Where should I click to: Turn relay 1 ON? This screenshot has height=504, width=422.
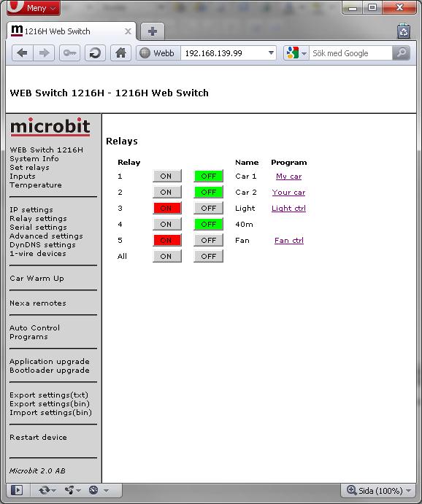pyautogui.click(x=166, y=176)
